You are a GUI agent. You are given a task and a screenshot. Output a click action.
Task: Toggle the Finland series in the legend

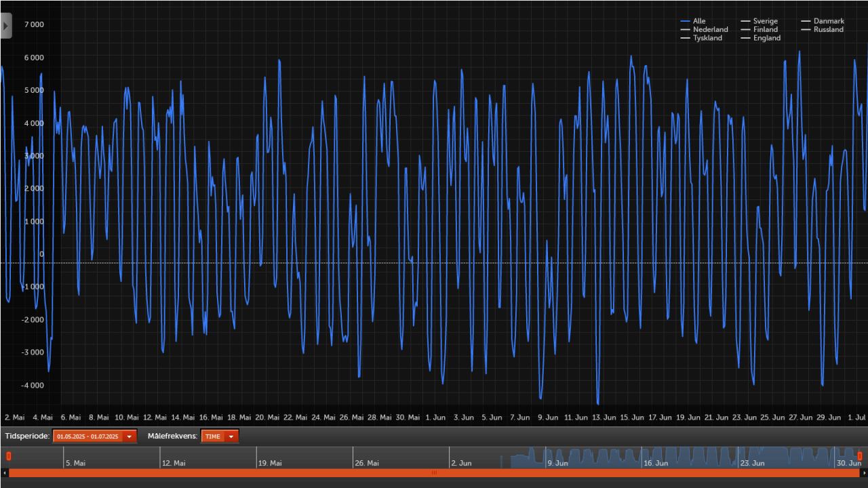(x=765, y=29)
